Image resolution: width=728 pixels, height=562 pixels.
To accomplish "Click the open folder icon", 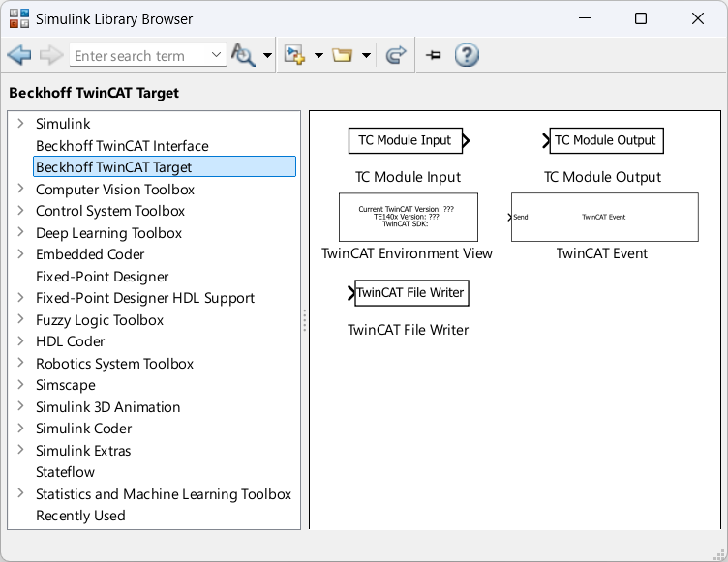I will click(342, 55).
